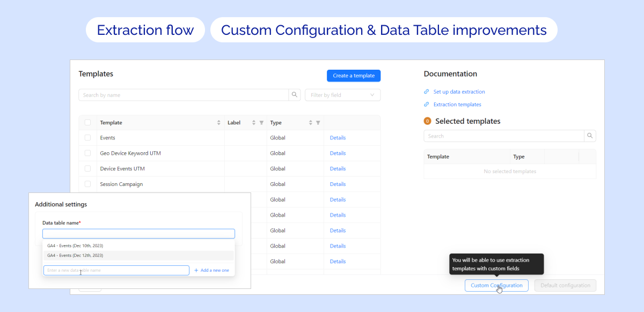Open the Data table name combo box
The width and height of the screenshot is (644, 312).
pyautogui.click(x=138, y=234)
